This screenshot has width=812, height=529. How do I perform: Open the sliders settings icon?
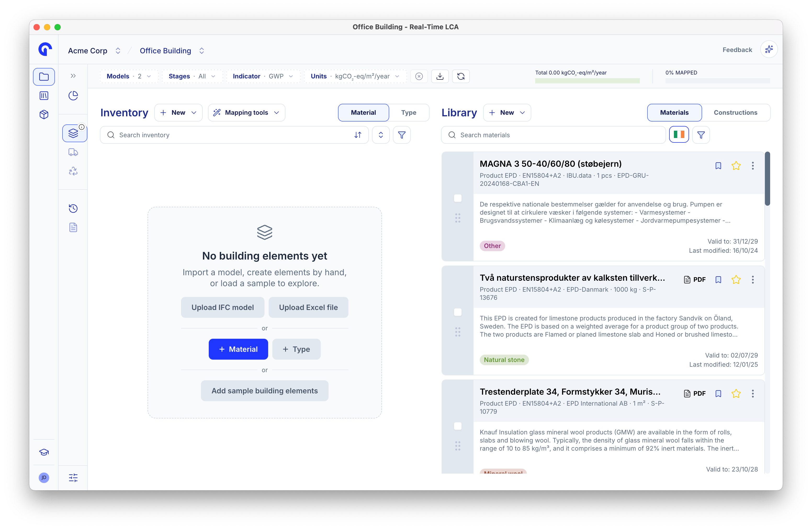(73, 478)
